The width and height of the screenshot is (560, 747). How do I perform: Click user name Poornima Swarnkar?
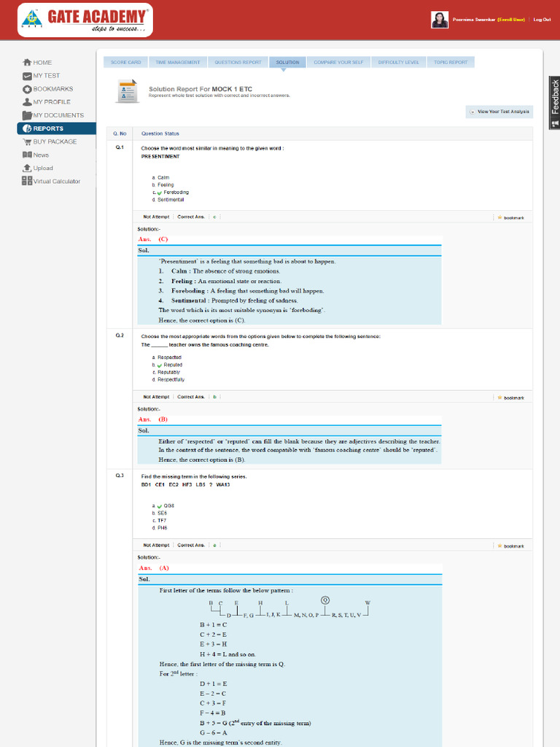pos(474,20)
